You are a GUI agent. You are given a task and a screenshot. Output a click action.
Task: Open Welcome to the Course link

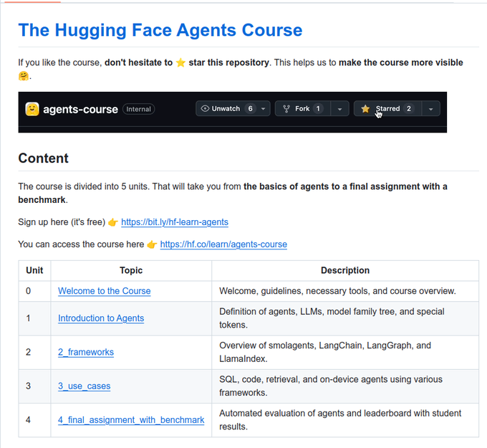[x=105, y=291]
